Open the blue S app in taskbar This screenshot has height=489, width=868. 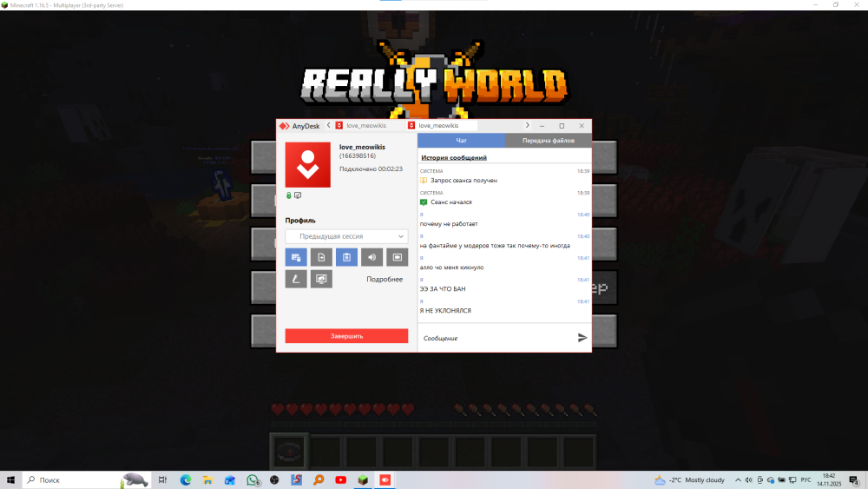click(x=297, y=480)
